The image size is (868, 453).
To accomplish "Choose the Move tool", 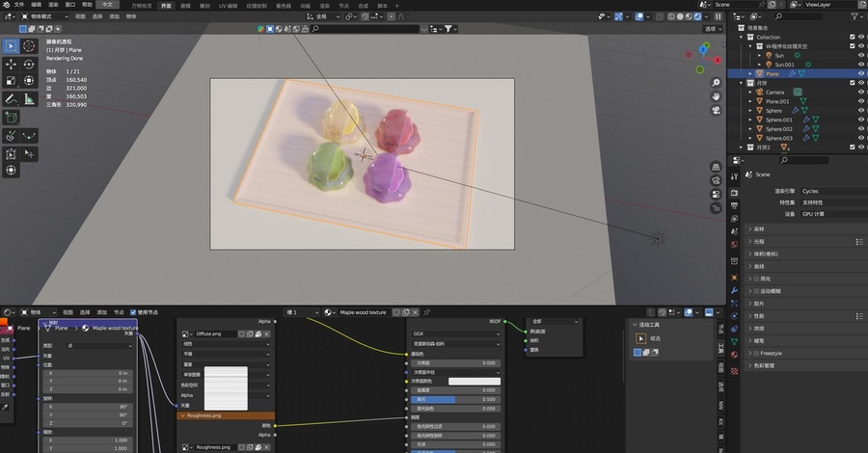I will point(11,65).
